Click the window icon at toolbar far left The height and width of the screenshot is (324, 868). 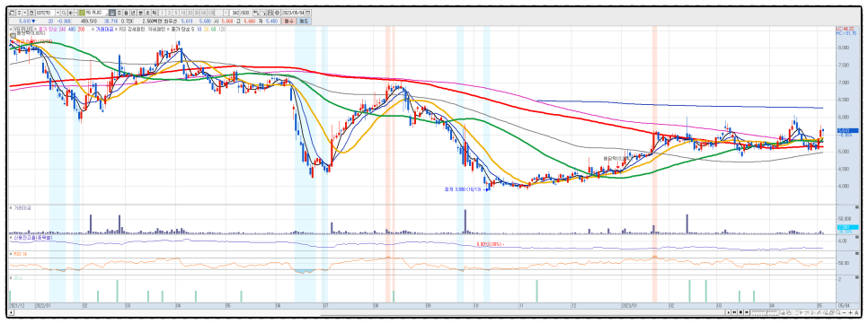pyautogui.click(x=12, y=13)
